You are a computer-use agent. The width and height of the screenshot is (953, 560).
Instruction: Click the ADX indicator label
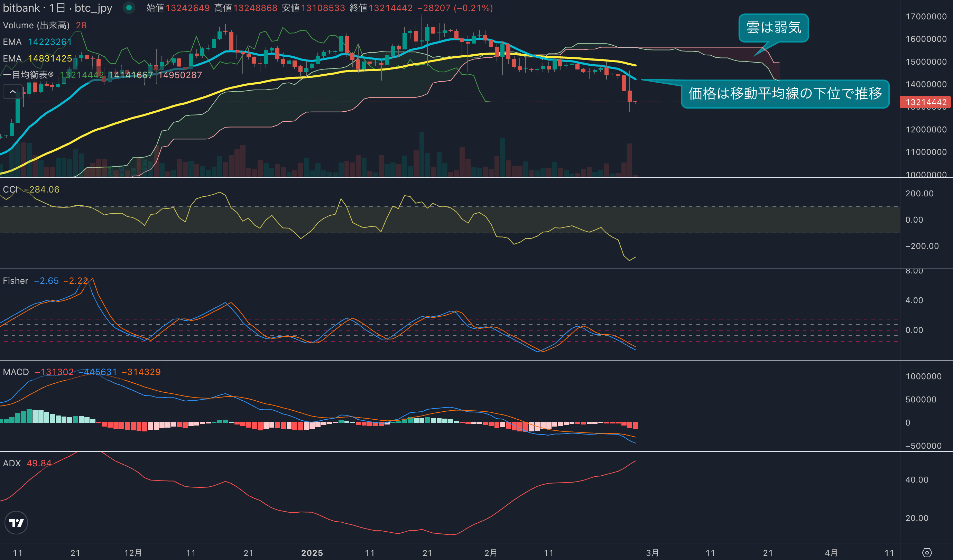(x=12, y=463)
